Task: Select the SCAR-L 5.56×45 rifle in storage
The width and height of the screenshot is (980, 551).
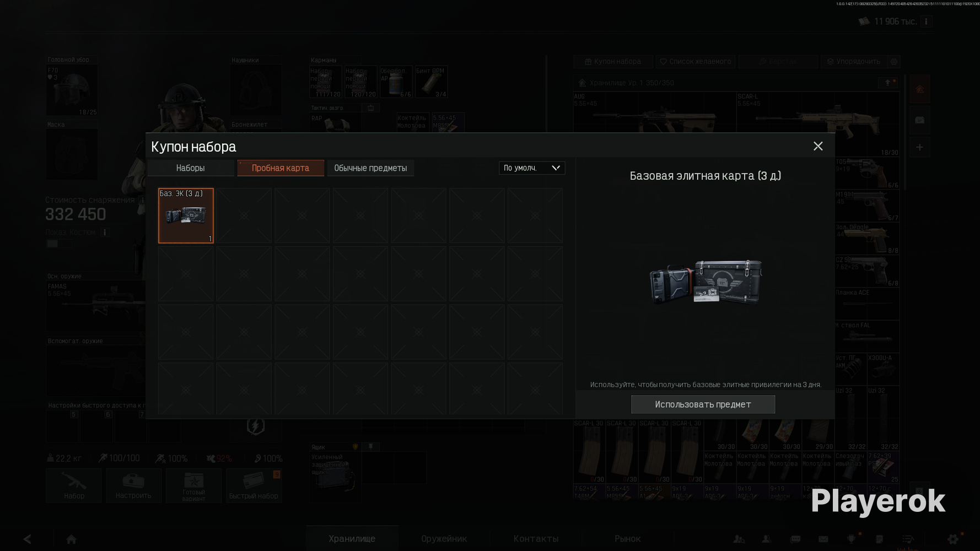Action: tap(818, 124)
